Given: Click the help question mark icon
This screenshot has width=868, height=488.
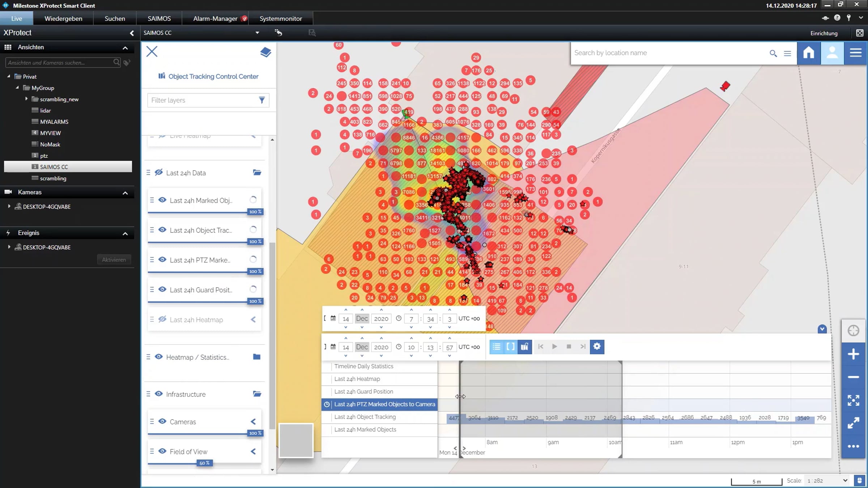Looking at the screenshot, I should tap(837, 18).
